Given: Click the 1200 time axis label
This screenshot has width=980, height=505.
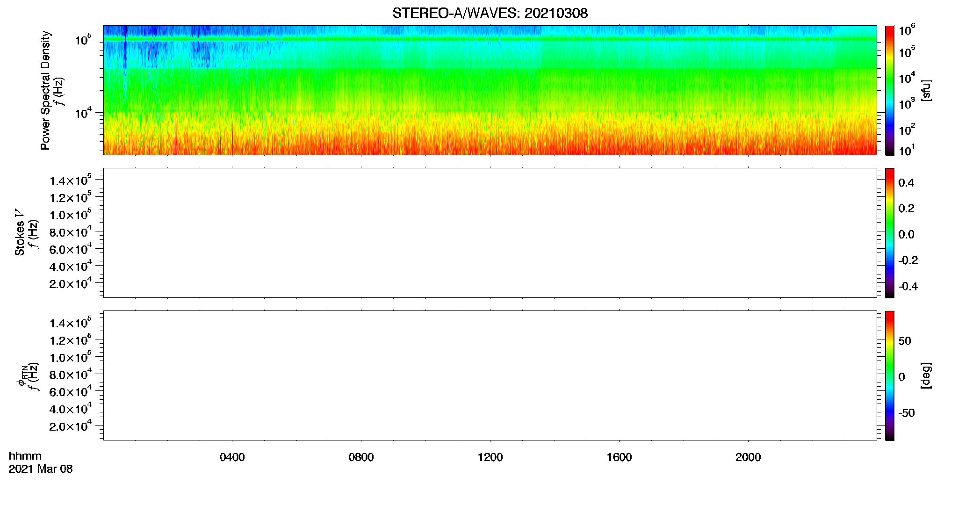Looking at the screenshot, I should point(490,457).
